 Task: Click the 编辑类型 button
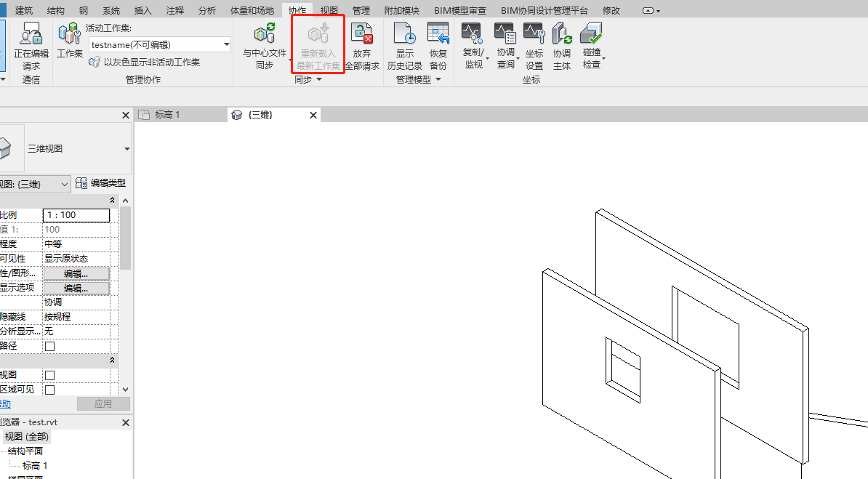[x=102, y=182]
